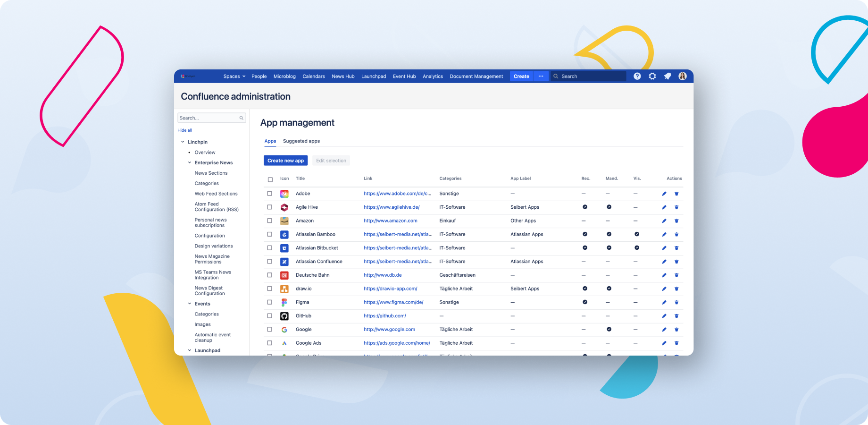Check the GitHub row checkbox
This screenshot has height=425, width=868.
tap(270, 316)
